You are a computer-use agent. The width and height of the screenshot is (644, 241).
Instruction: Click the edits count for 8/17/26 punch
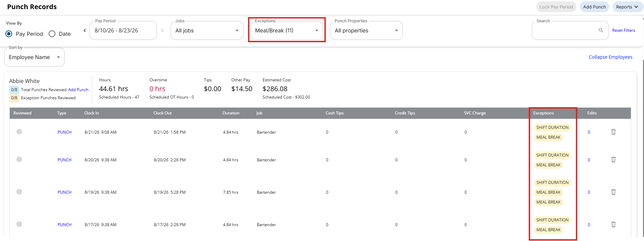click(589, 225)
